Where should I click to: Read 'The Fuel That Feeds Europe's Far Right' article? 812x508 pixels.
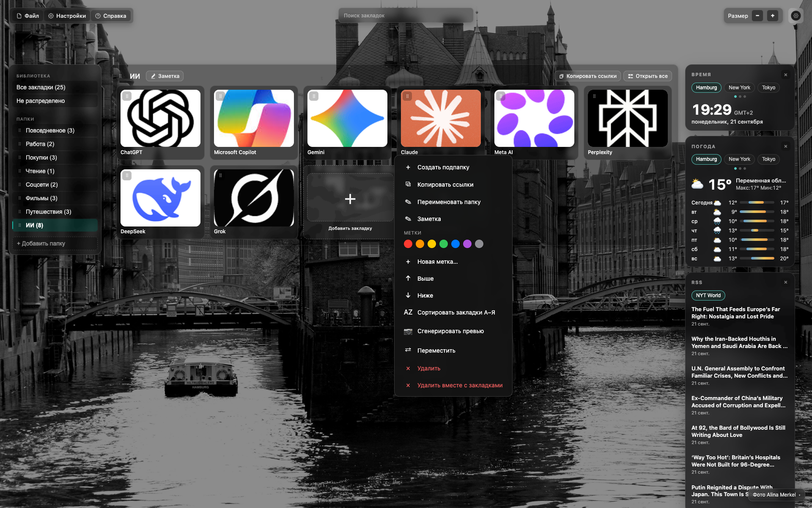(736, 313)
